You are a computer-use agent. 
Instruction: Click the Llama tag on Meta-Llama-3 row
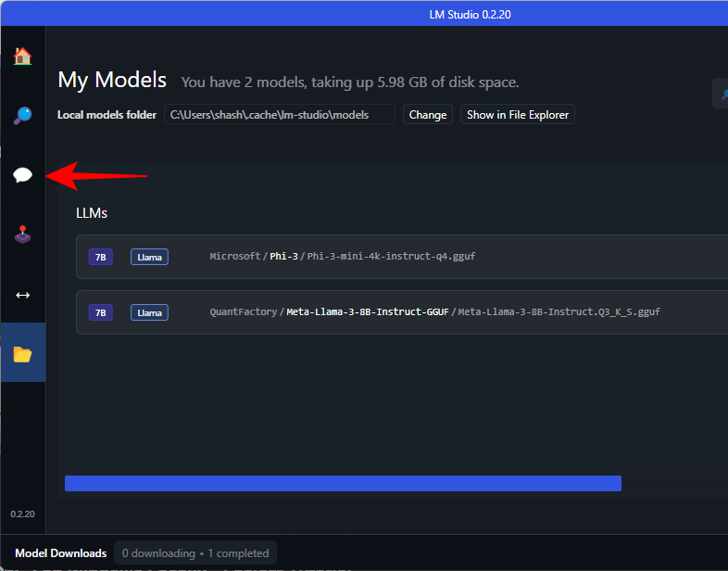(149, 312)
